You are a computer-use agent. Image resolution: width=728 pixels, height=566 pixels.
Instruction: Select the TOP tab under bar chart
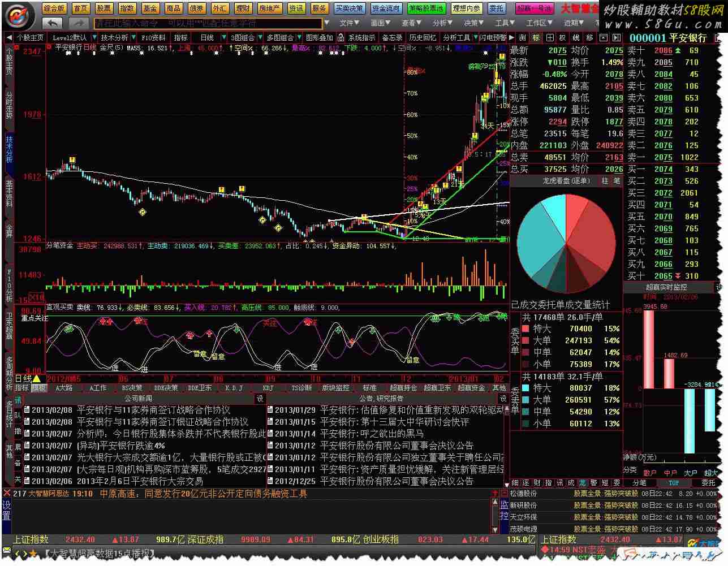tap(673, 483)
